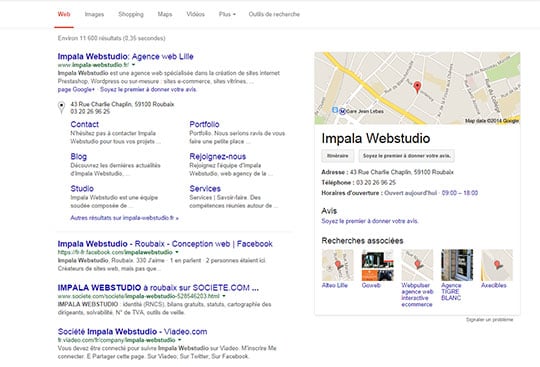Expand arrow next to the Facebook result URL
This screenshot has width=540, height=367.
177,252
